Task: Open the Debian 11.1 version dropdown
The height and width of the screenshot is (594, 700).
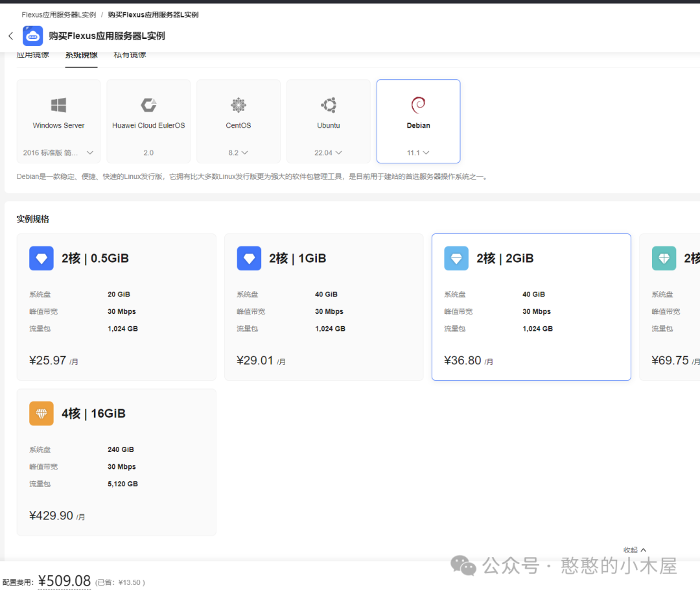Action: pos(418,153)
